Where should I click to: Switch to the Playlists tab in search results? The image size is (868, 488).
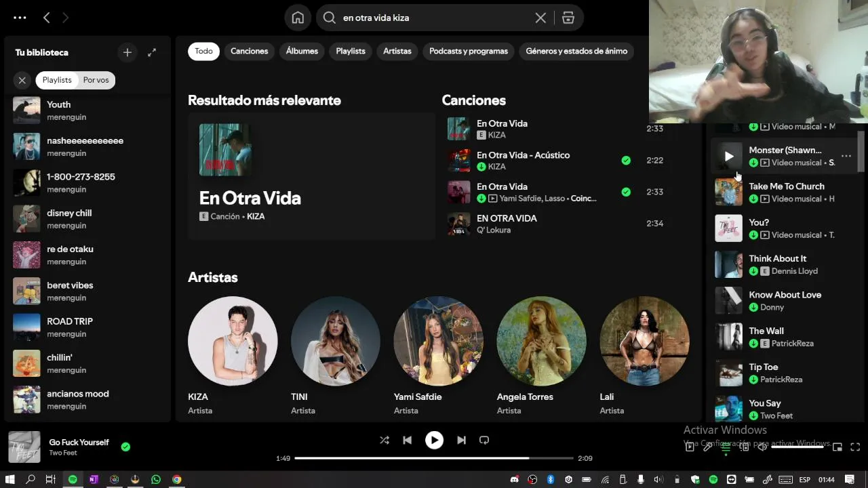click(351, 51)
